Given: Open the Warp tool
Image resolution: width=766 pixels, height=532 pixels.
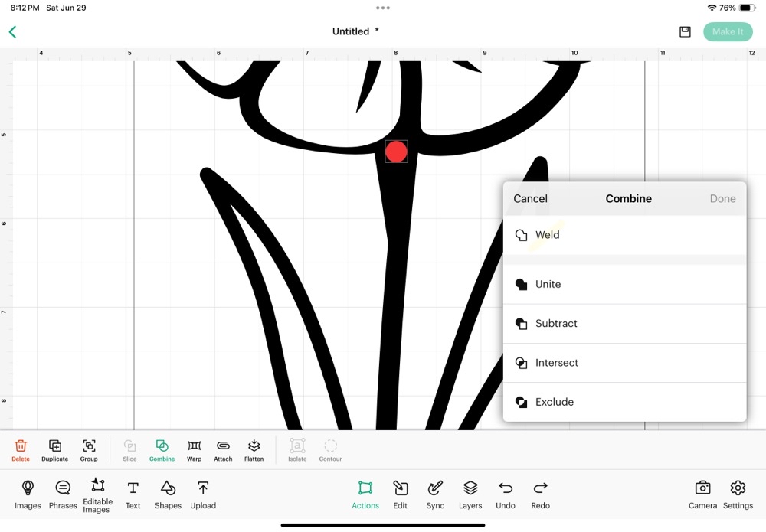Looking at the screenshot, I should (x=194, y=450).
